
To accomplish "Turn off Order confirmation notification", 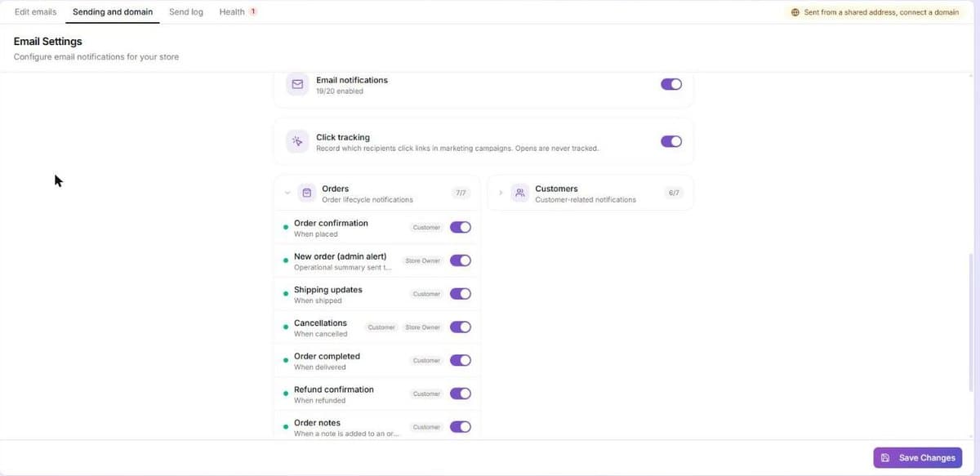I will pyautogui.click(x=461, y=227).
